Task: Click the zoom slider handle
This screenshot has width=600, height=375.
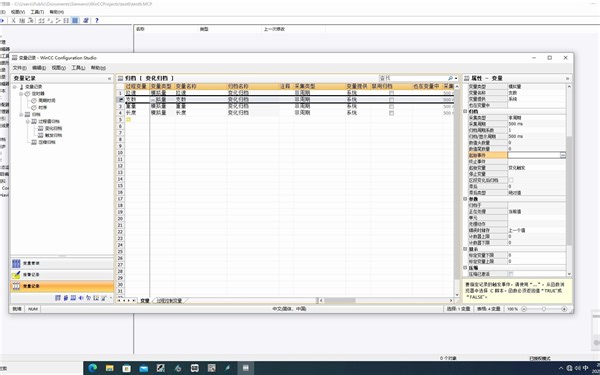Action: click(544, 309)
